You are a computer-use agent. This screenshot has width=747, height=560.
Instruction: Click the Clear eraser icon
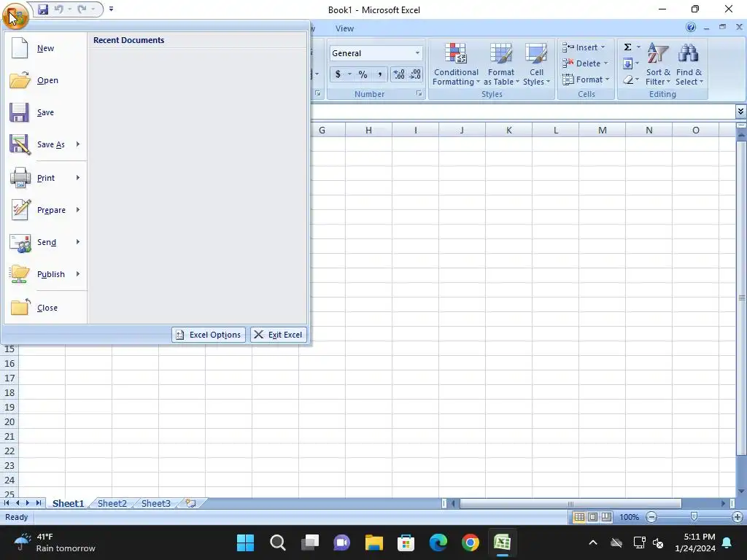(628, 79)
